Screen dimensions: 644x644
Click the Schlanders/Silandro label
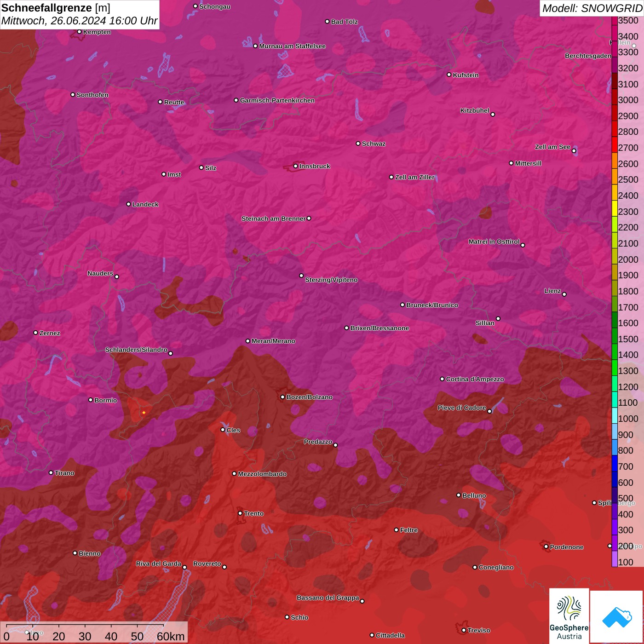pos(136,350)
